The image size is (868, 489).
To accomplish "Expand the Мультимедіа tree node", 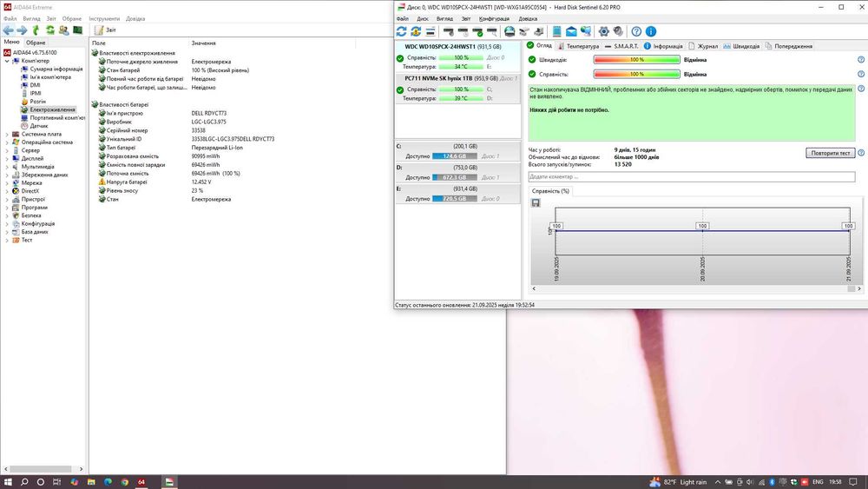I will (7, 167).
